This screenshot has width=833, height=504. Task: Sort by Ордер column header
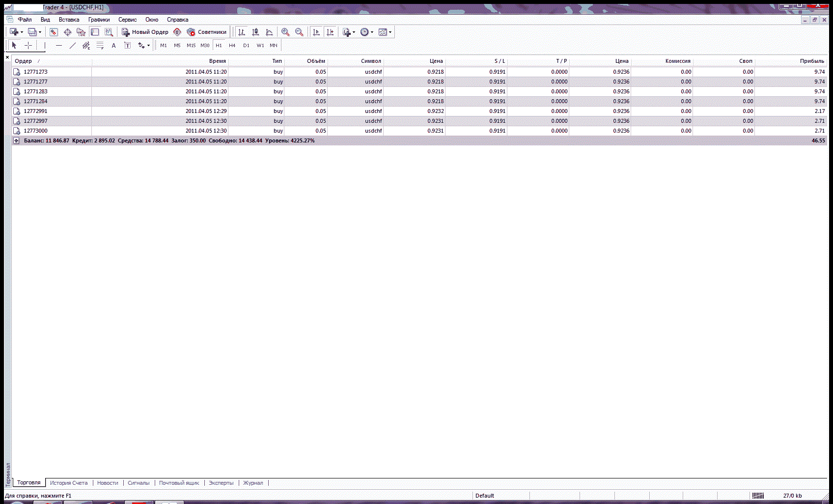52,61
